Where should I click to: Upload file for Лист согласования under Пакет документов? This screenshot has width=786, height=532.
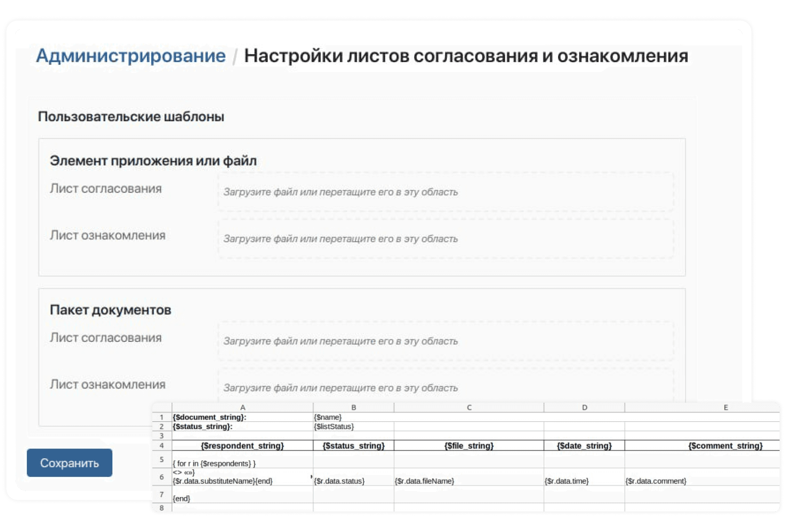446,341
